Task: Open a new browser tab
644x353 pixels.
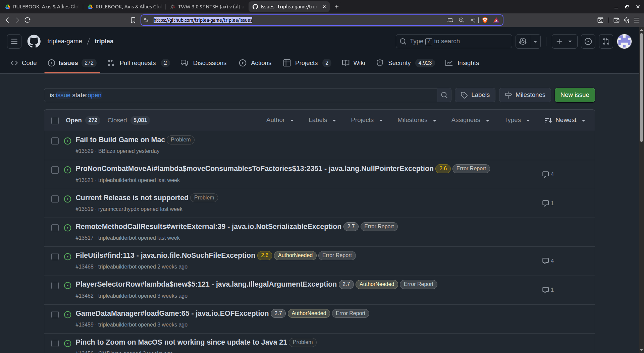Action: [337, 7]
